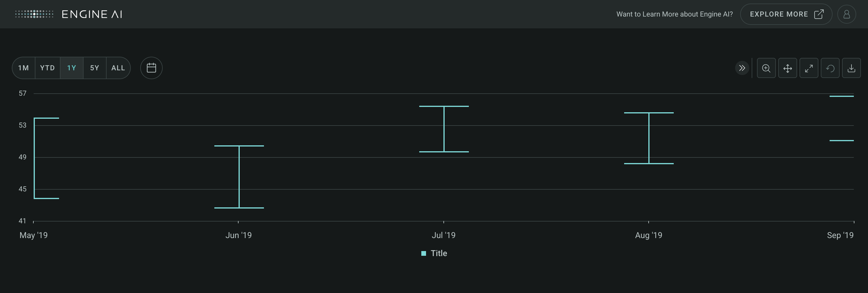Select the pan move tool

point(787,68)
